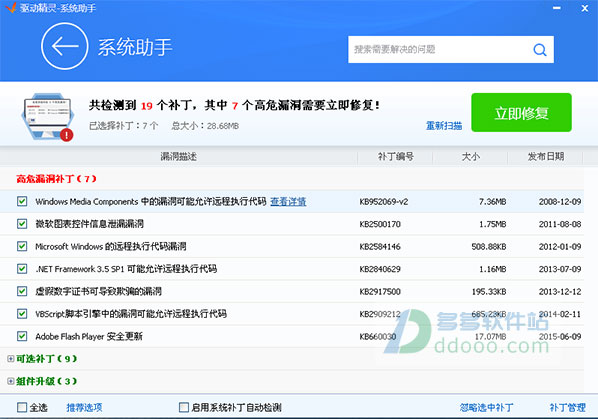Close the 系统助手 window
Image resolution: width=598 pixels, height=419 pixels.
tap(585, 8)
